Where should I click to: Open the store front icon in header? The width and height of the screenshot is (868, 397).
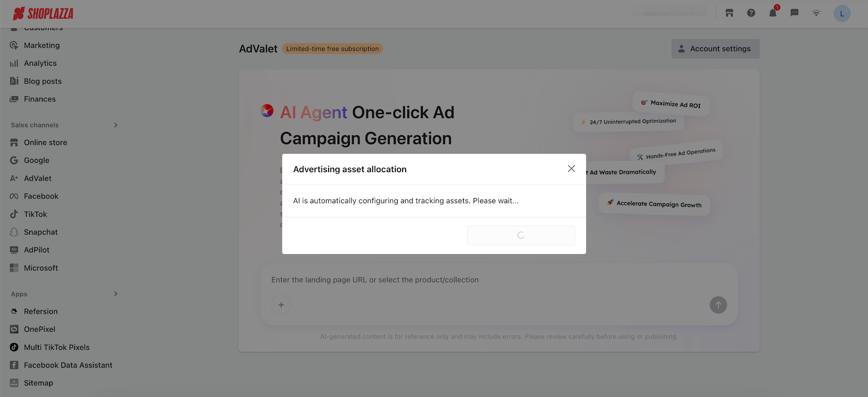point(729,13)
